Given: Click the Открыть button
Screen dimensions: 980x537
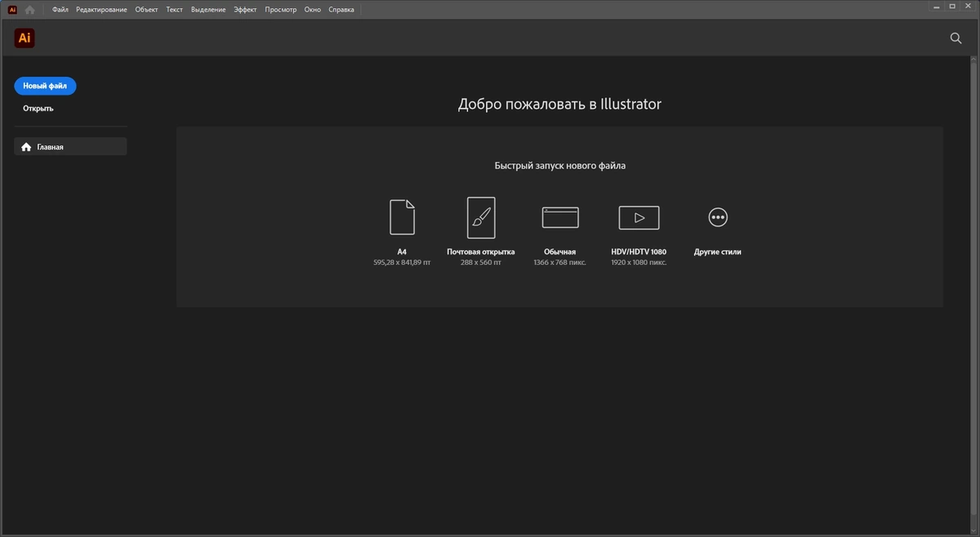Looking at the screenshot, I should coord(38,109).
